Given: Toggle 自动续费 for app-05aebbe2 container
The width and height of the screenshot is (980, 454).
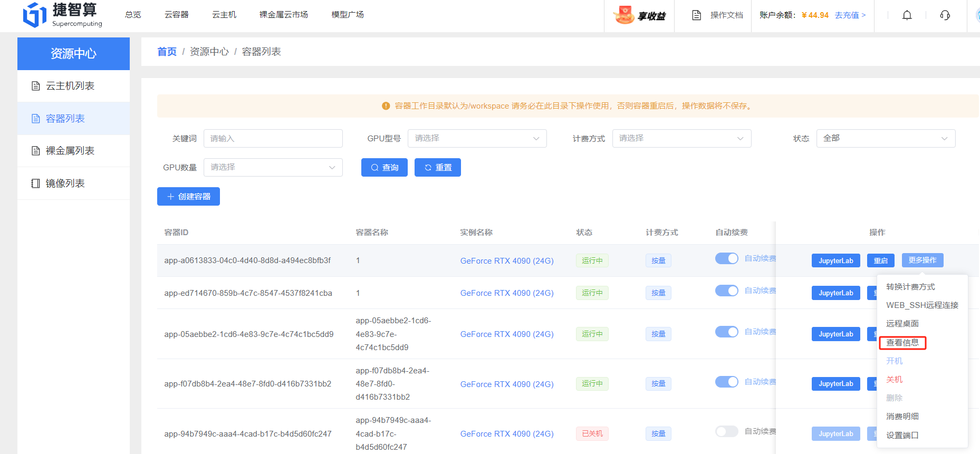Looking at the screenshot, I should coord(727,332).
